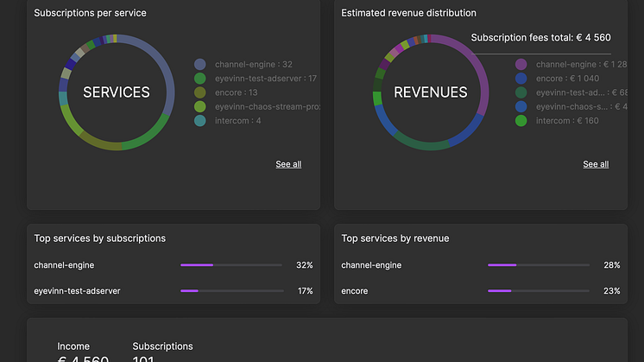This screenshot has width=644, height=362.
Task: Click intercom green dot in revenue legend
Action: click(x=521, y=121)
